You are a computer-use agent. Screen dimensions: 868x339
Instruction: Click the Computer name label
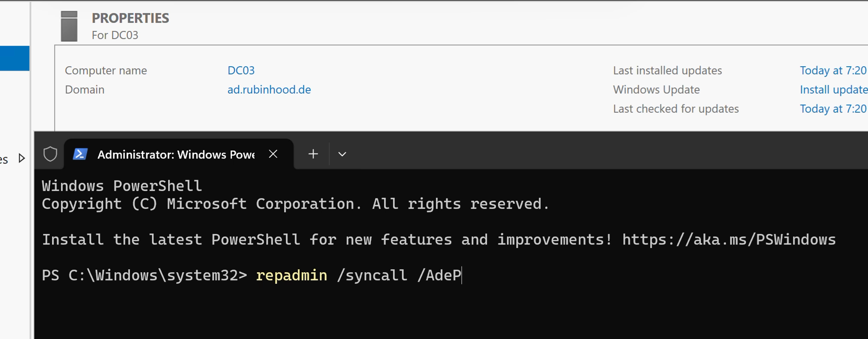pos(106,70)
